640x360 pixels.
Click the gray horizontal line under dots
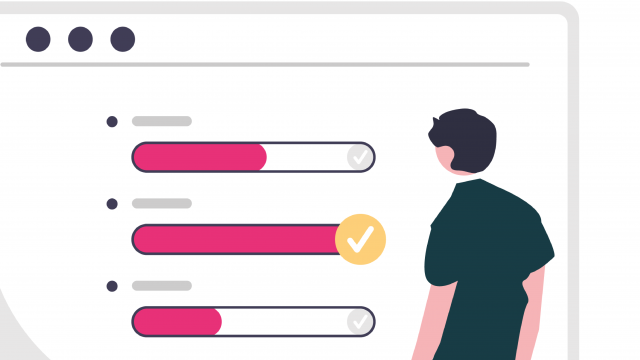[x=265, y=64]
